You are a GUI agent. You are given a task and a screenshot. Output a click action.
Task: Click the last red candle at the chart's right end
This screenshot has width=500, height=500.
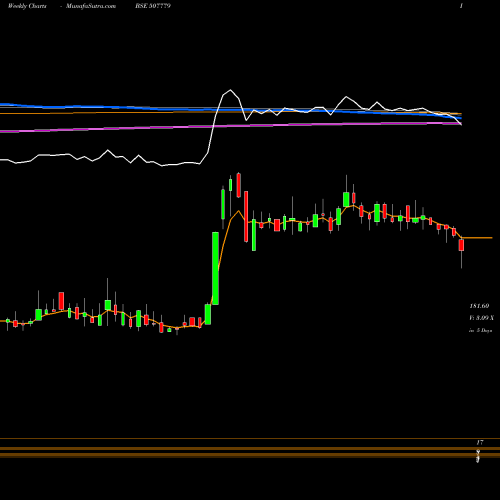pos(461,245)
